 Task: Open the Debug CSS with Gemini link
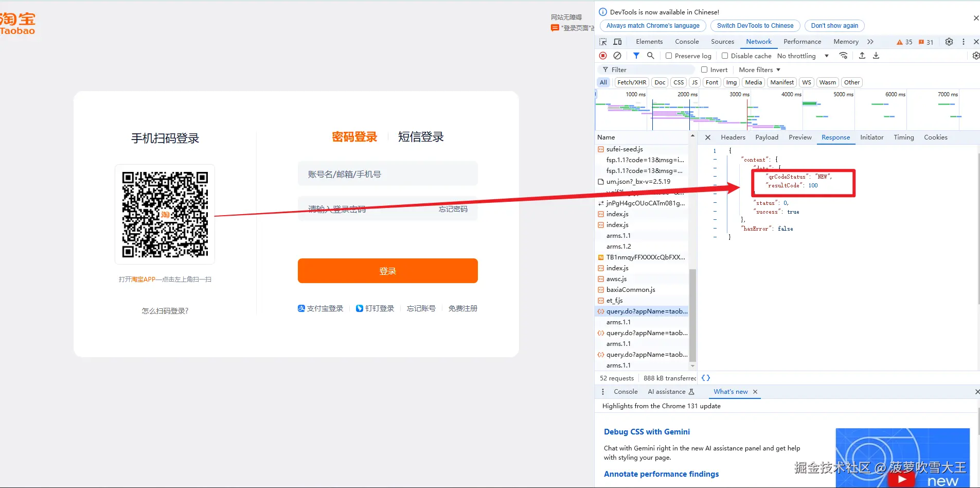[647, 432]
